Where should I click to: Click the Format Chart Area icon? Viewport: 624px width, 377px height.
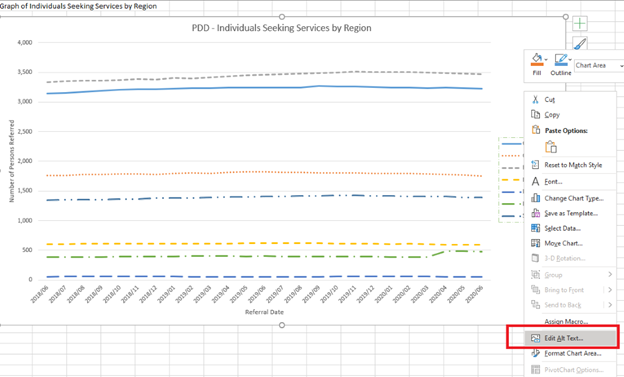coord(536,354)
